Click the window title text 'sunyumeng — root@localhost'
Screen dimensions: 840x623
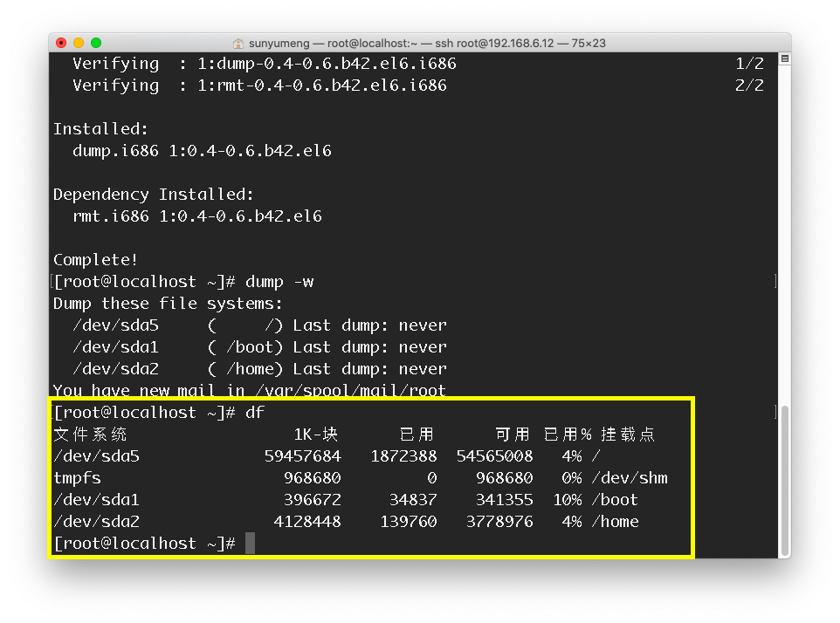click(x=333, y=44)
